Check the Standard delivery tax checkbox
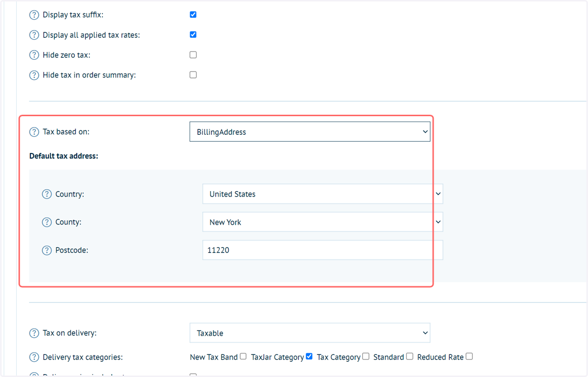 410,356
